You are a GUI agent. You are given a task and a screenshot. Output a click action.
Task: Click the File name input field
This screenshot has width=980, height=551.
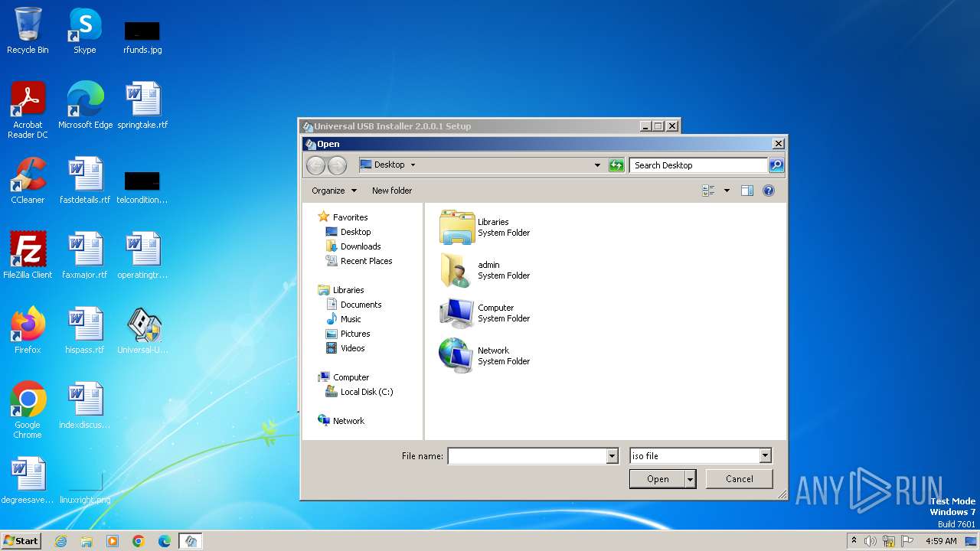[x=527, y=456]
